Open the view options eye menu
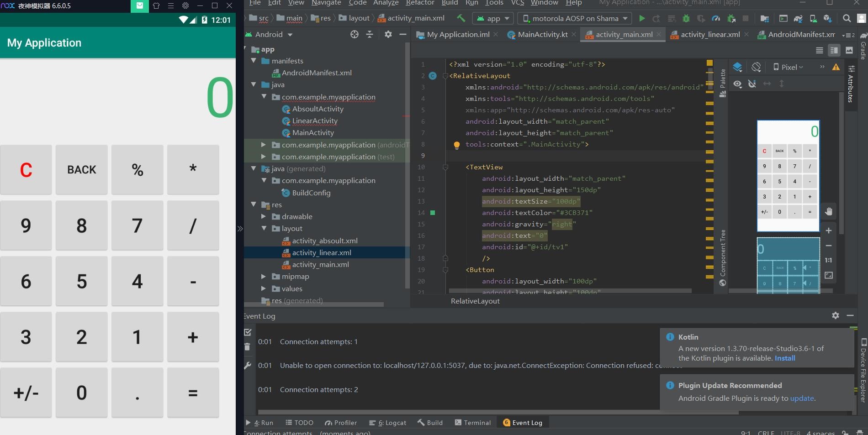This screenshot has width=868, height=435. point(737,84)
